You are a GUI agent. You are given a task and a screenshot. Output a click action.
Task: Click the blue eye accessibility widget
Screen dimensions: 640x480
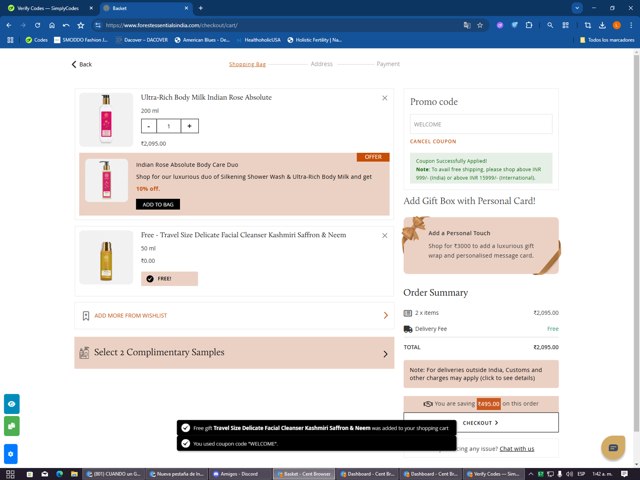pos(11,404)
